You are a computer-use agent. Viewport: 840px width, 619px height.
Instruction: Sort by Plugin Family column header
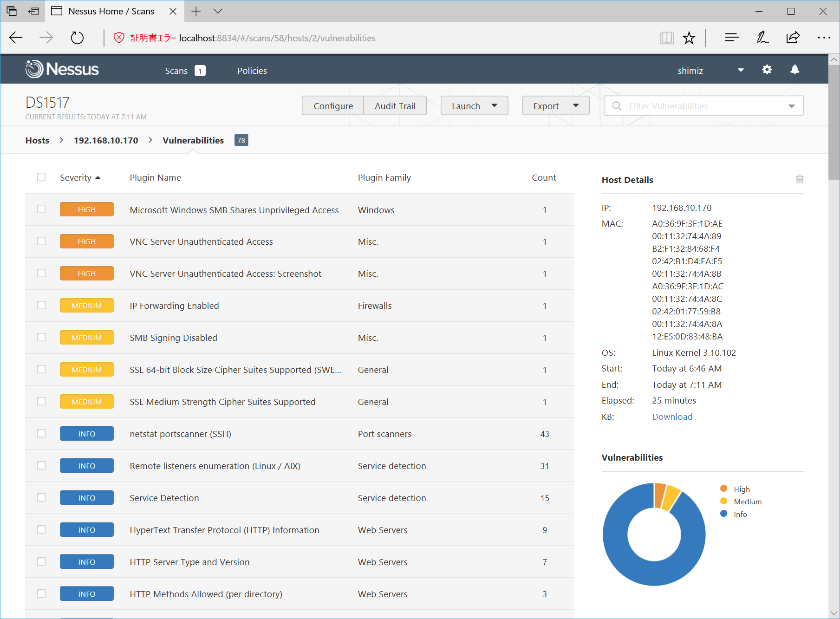point(384,177)
